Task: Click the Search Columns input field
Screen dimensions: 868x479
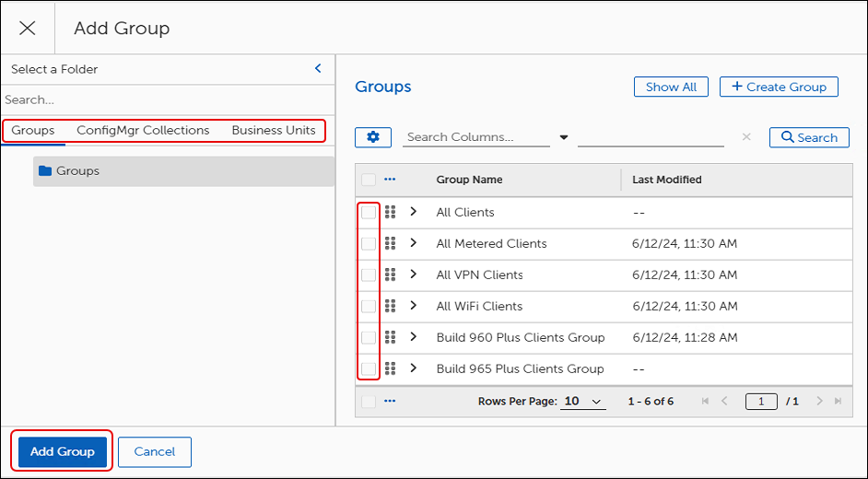Action: click(x=476, y=137)
